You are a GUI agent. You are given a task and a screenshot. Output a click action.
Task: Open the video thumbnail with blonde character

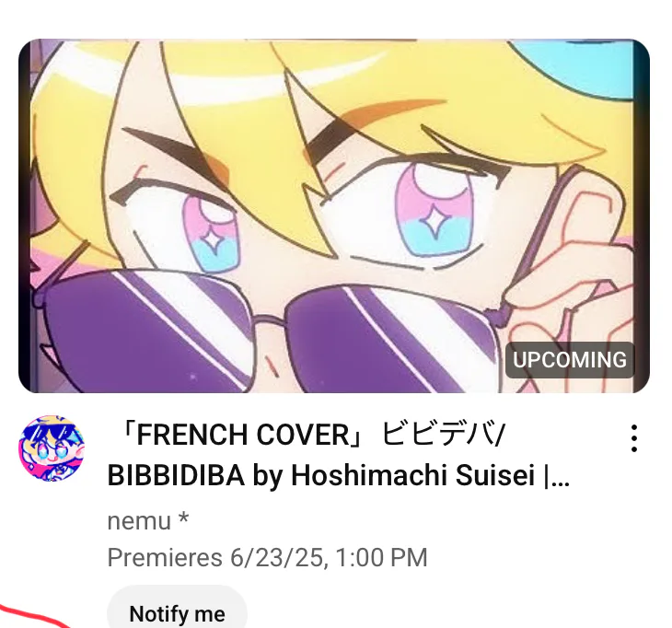pos(334,216)
